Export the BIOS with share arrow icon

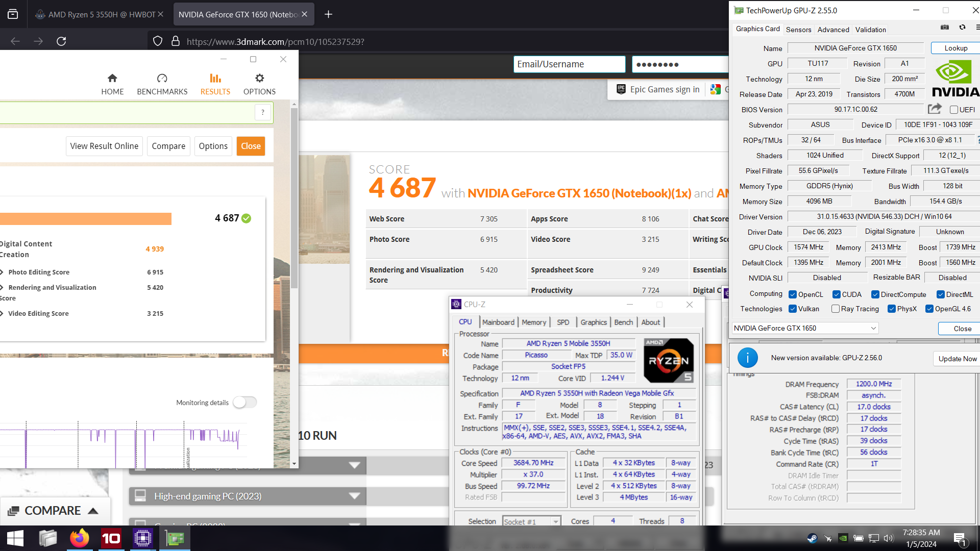point(935,109)
